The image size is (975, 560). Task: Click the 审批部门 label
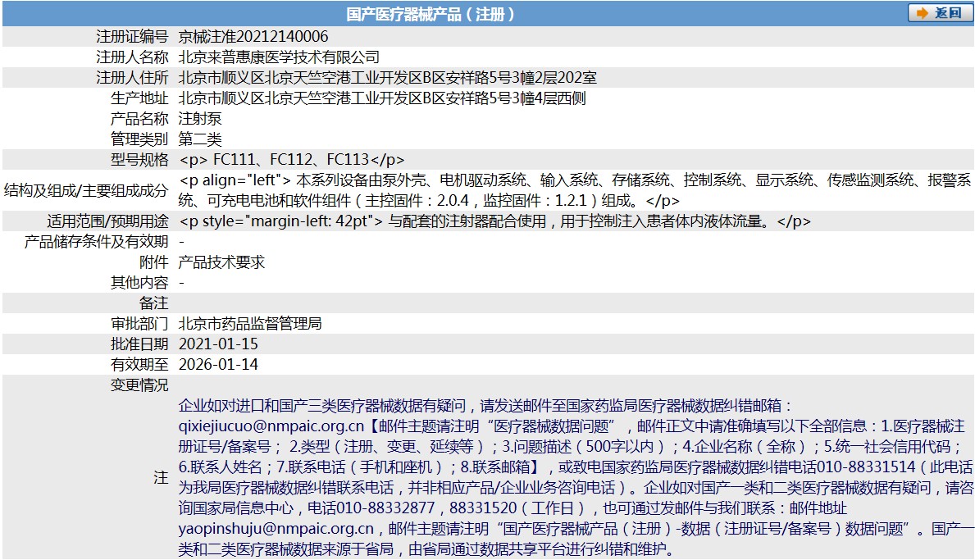click(139, 324)
